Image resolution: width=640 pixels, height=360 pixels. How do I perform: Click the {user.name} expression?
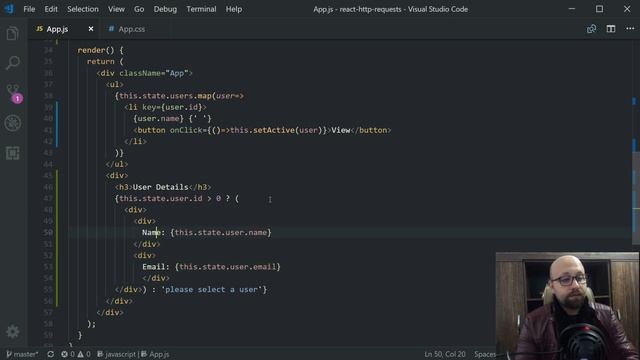coord(158,118)
